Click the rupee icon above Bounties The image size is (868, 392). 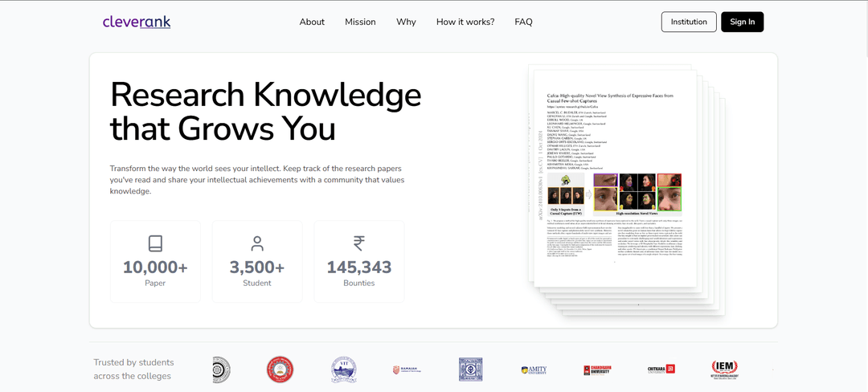(358, 244)
